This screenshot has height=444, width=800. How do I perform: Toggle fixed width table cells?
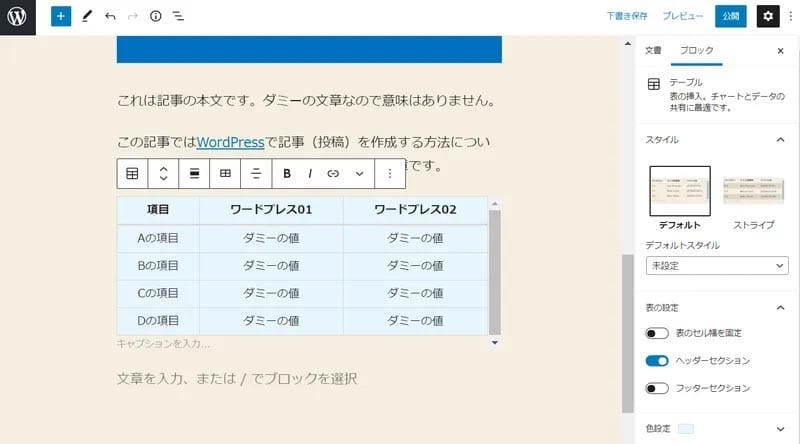[657, 333]
